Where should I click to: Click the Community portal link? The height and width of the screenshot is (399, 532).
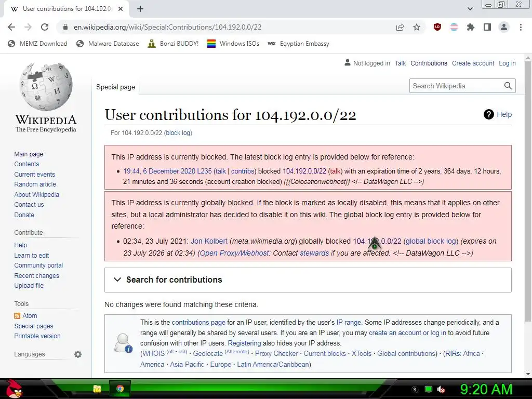pos(38,265)
